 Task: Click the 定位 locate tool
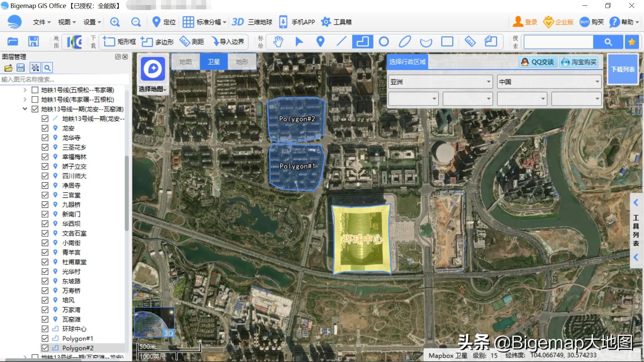(163, 22)
